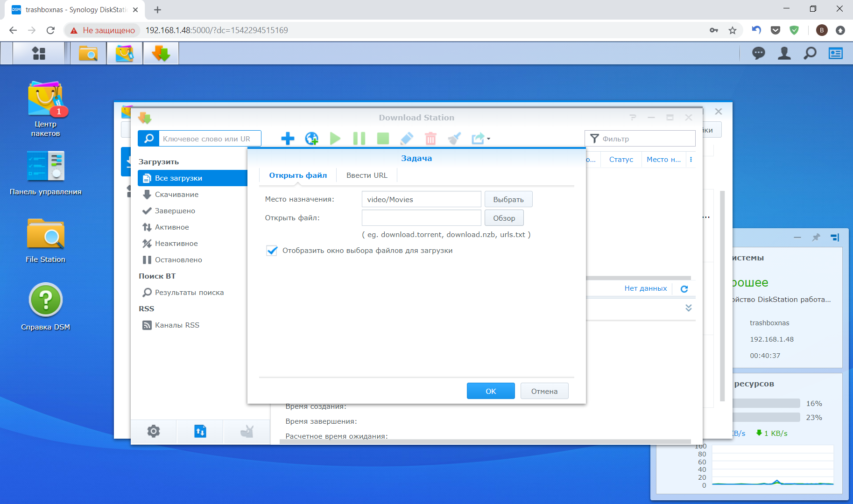Open DSM notifications speech bubble icon
The image size is (853, 504).
(759, 53)
